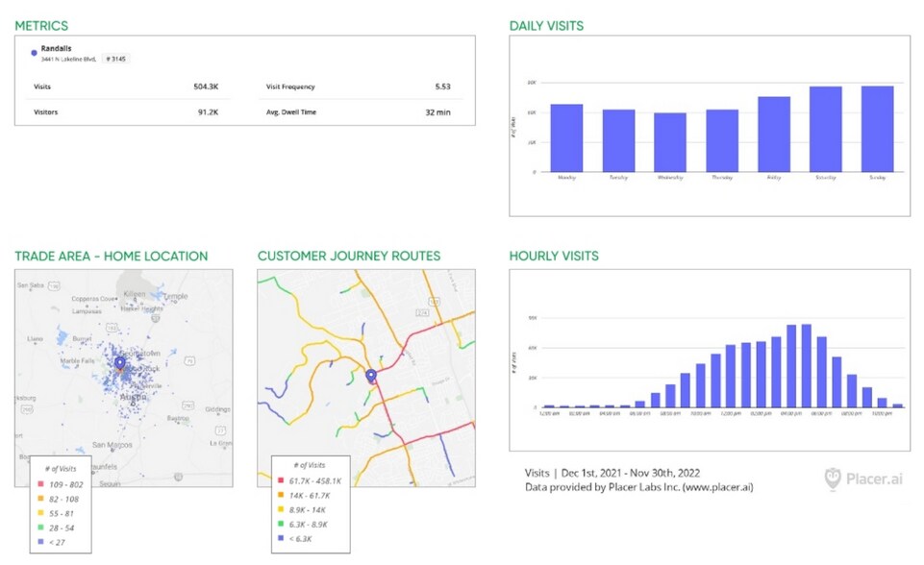Click the blue < 27 legend swatch

(42, 542)
